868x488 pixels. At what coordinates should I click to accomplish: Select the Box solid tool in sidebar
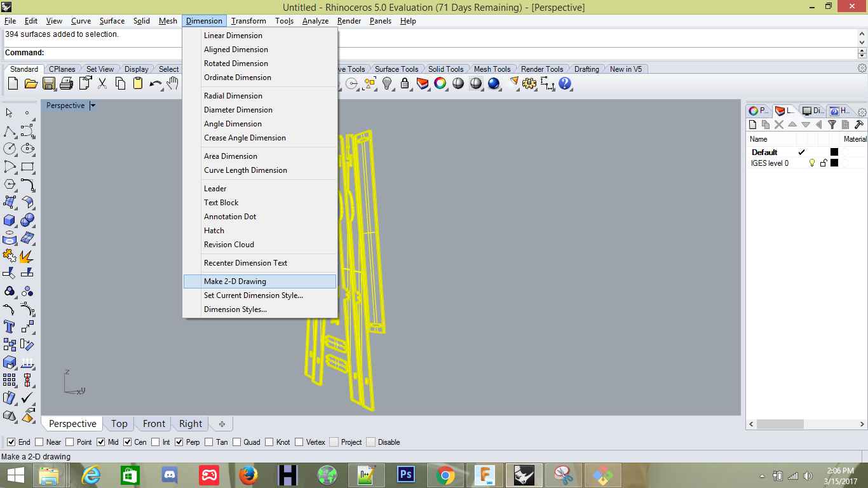(10, 220)
